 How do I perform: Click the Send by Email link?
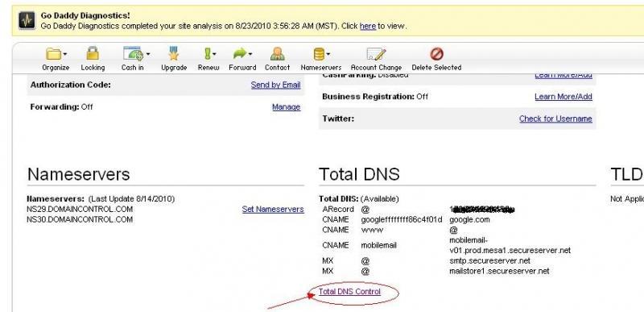(x=275, y=85)
